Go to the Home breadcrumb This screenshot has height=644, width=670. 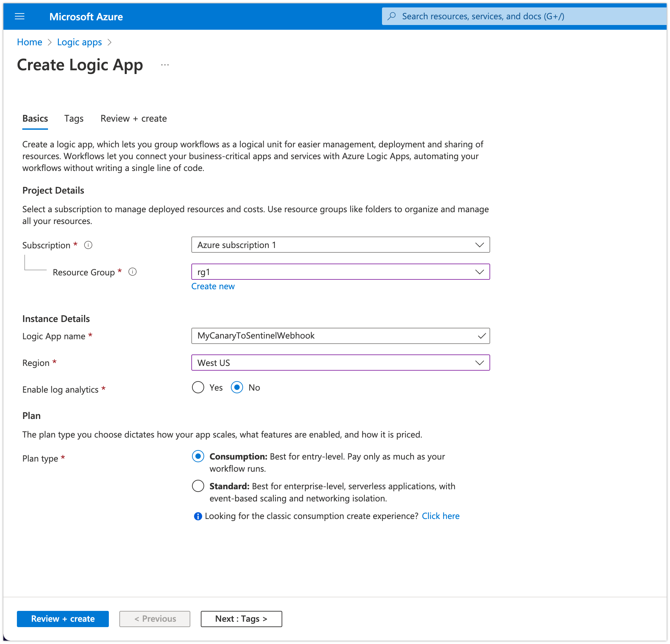coord(30,42)
